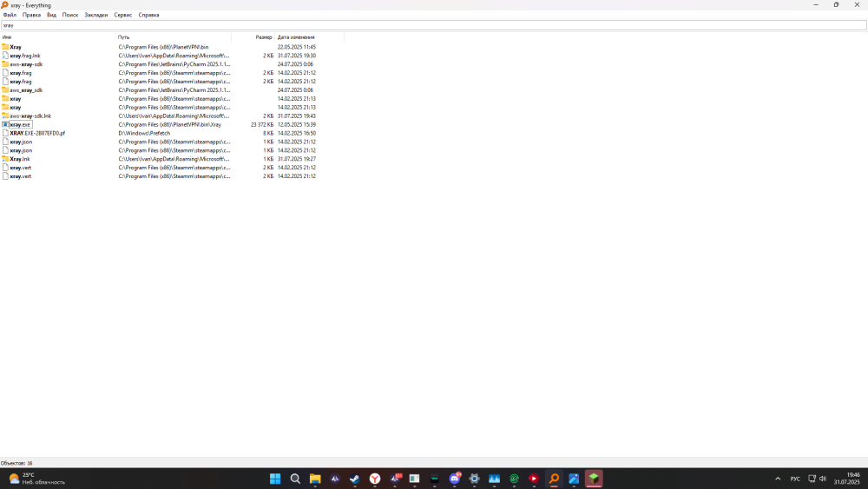Click the path D:\Windows\Prefetch
The width and height of the screenshot is (868, 489).
(x=144, y=133)
